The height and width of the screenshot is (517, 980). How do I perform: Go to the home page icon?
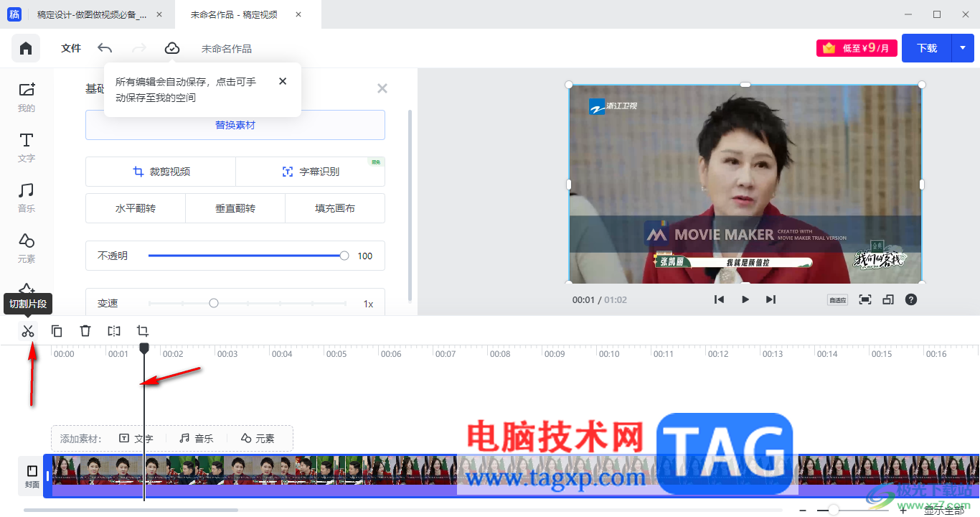[x=26, y=48]
